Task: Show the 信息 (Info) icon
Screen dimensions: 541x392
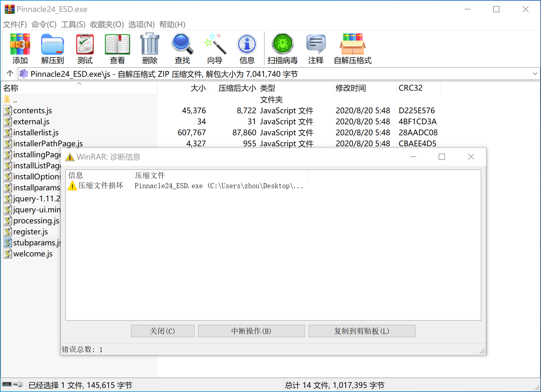Action: (x=247, y=44)
